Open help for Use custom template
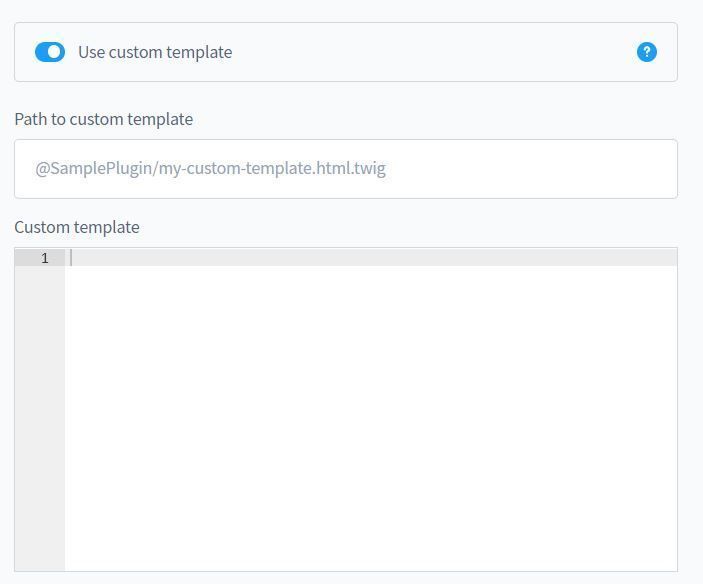Screen dimensions: 703x584 click(647, 52)
